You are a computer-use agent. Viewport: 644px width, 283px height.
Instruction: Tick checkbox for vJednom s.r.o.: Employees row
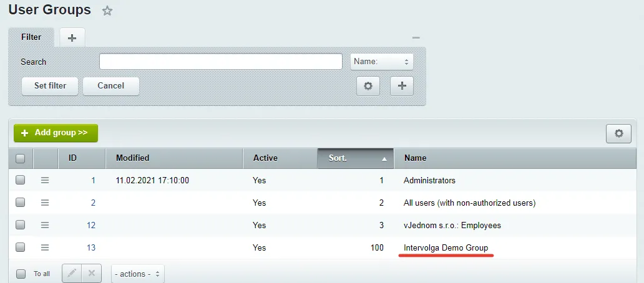click(x=21, y=225)
